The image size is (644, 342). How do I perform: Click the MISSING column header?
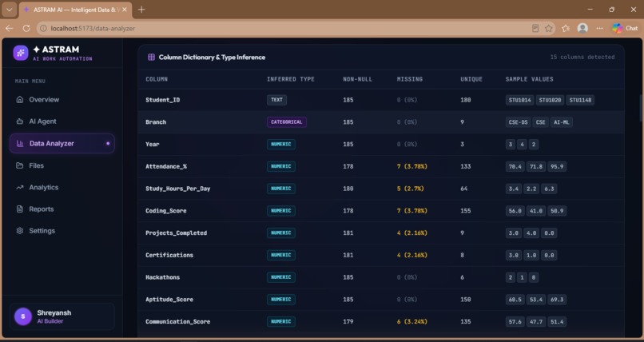(x=409, y=79)
